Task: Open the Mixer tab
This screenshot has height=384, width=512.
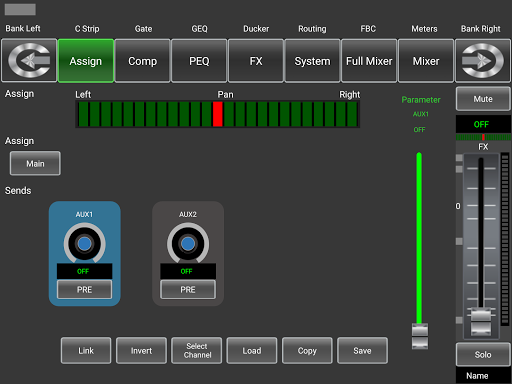Action: tap(426, 61)
